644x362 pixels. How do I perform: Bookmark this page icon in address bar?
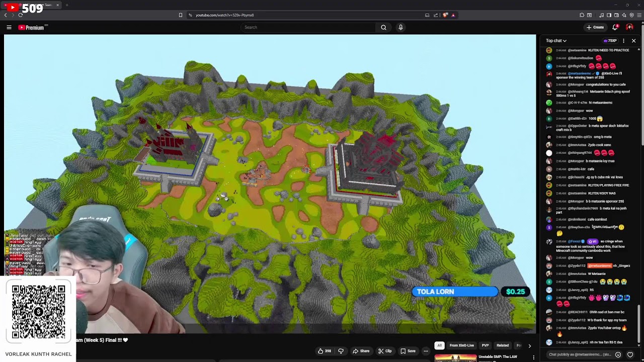[181, 15]
